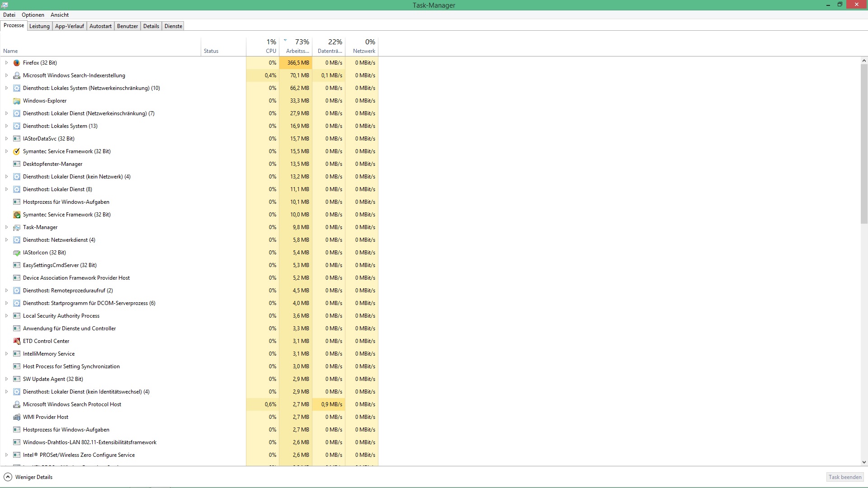
Task: Click the WMI Provider Host icon
Action: tap(17, 417)
